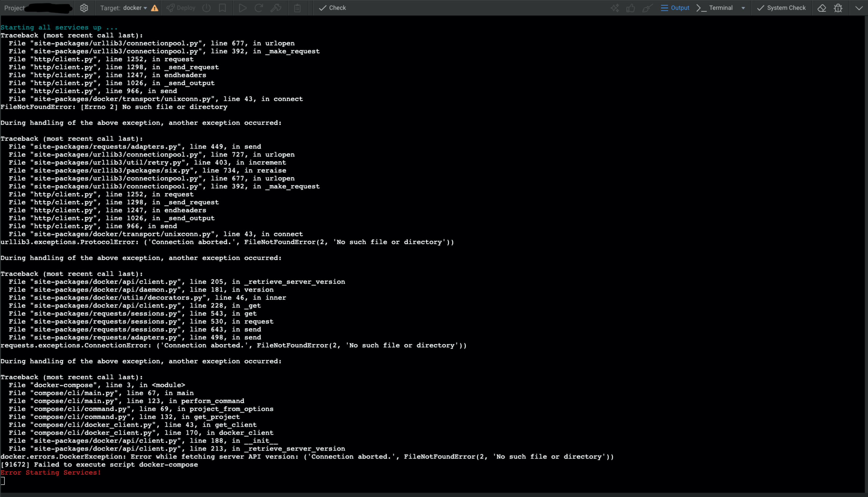
Task: Open project settings gear icon
Action: point(84,8)
